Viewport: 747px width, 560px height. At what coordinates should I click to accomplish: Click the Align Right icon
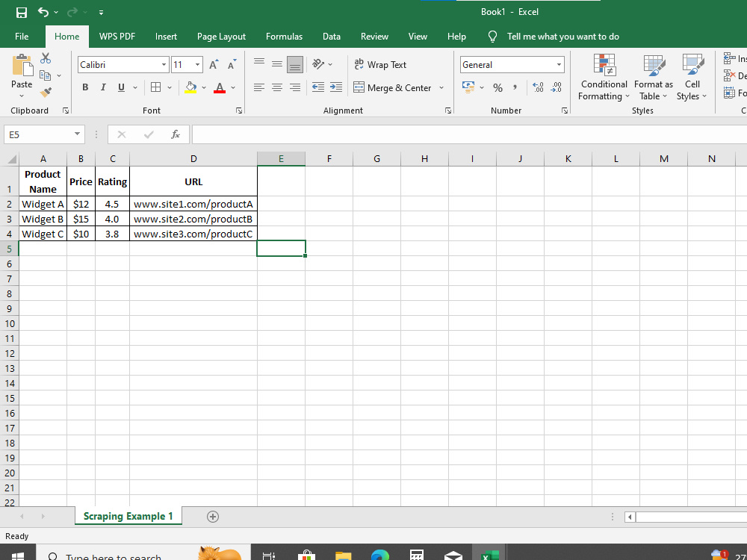[295, 87]
